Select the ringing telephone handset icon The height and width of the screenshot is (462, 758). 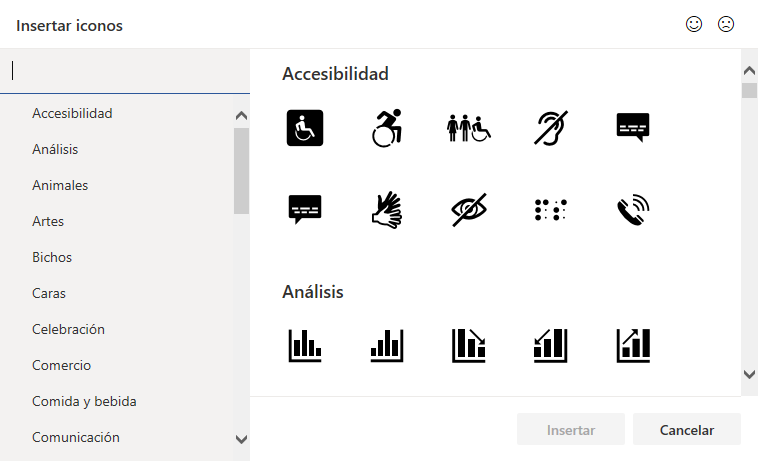632,209
